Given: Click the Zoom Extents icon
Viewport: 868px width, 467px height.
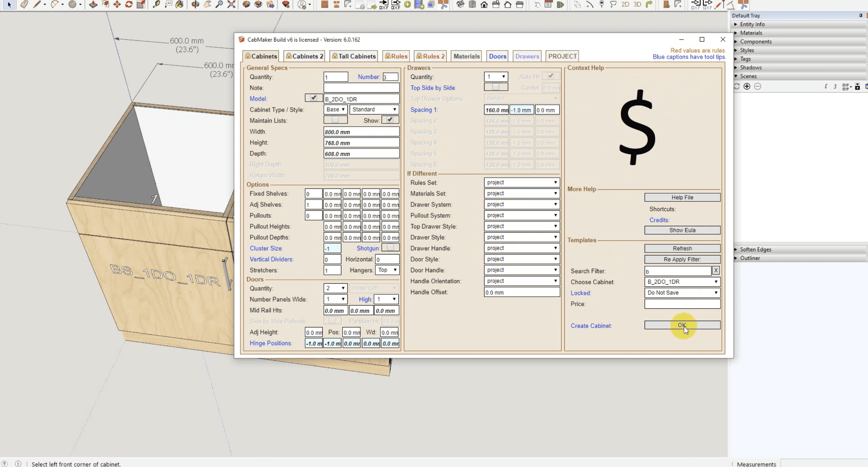Looking at the screenshot, I should coord(231,4).
